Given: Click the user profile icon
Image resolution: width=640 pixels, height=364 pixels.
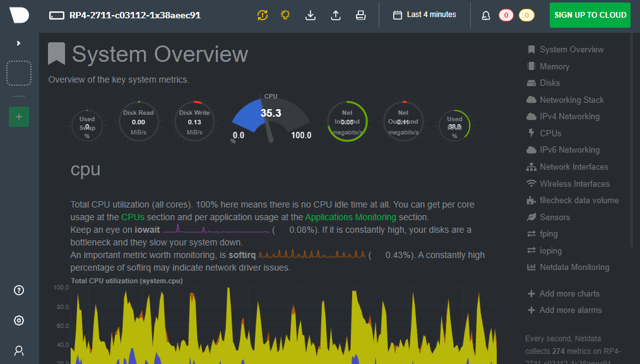Looking at the screenshot, I should 19,350.
